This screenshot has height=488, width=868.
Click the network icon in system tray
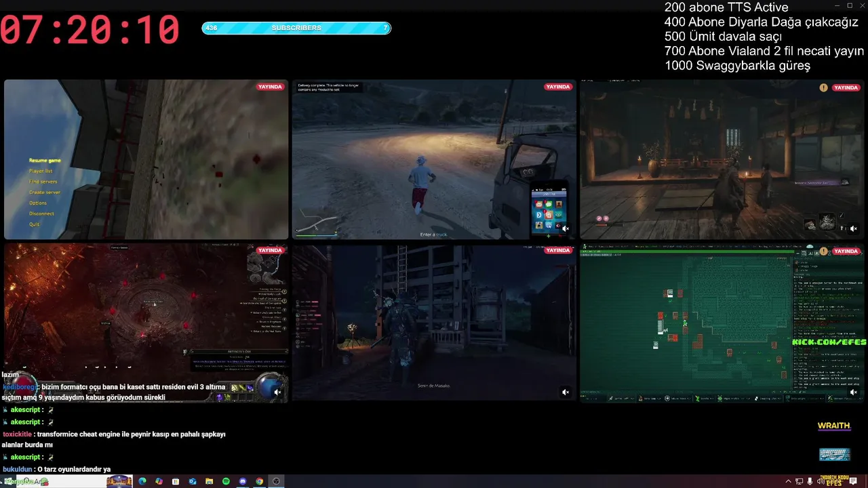coord(800,481)
